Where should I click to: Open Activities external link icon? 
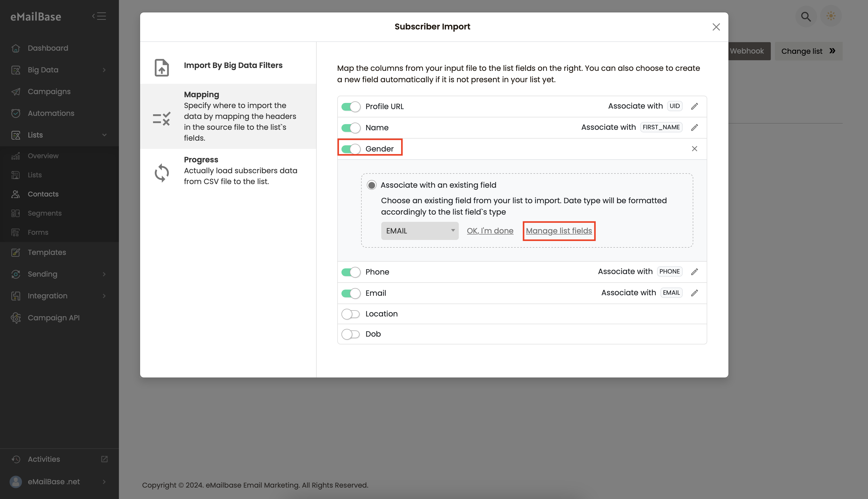click(104, 459)
